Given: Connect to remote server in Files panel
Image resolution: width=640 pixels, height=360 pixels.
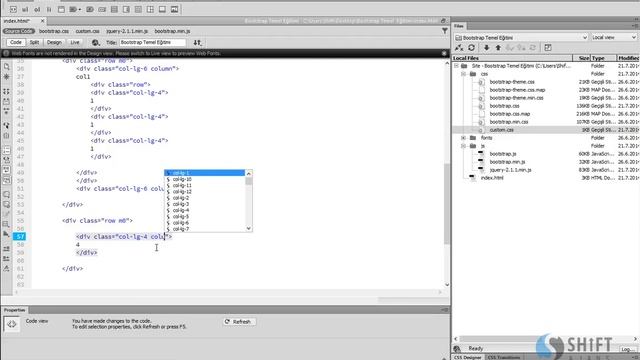Looking at the screenshot, I should pos(459,48).
